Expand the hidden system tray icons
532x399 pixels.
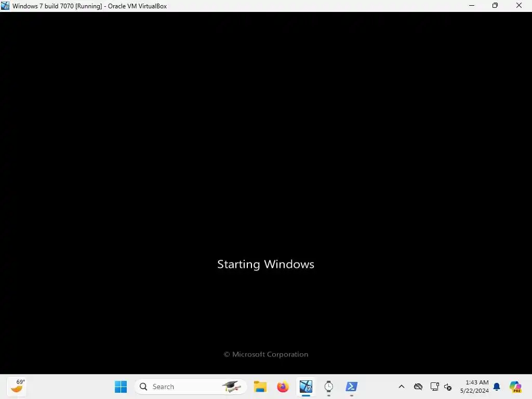[402, 387]
